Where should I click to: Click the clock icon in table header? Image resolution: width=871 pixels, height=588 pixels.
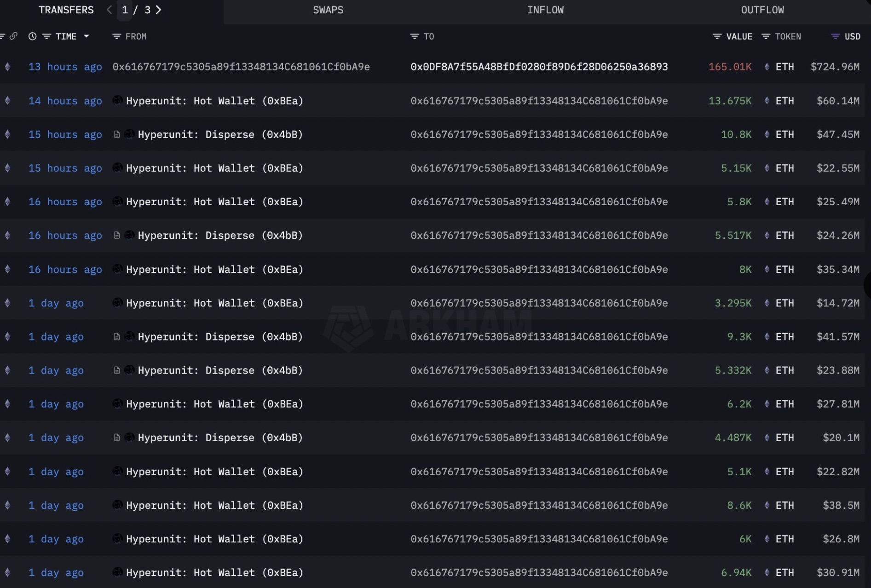(x=32, y=36)
